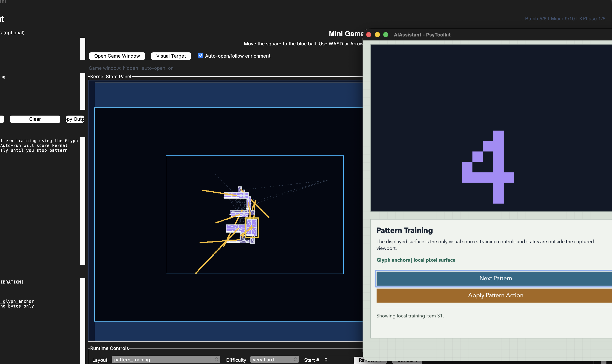
Task: Click the AIAssistant - PsyToolkit title bar
Action: [x=487, y=35]
